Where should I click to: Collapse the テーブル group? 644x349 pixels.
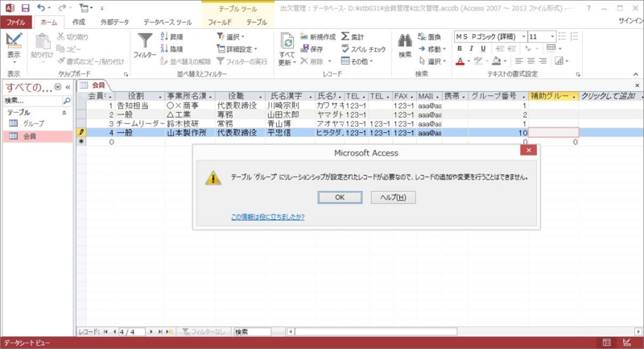64,112
